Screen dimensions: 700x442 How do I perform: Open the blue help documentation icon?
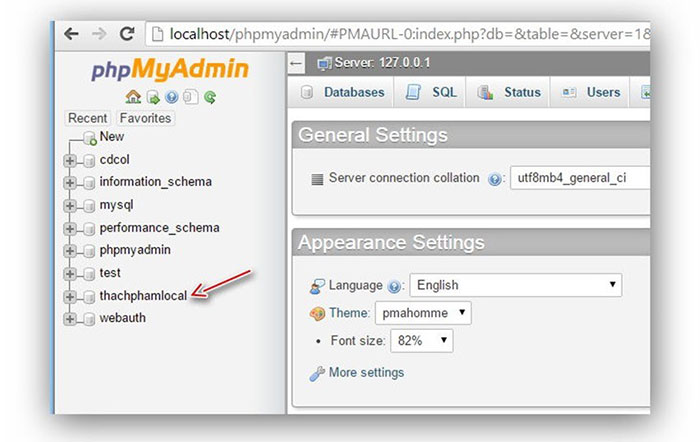click(x=171, y=97)
